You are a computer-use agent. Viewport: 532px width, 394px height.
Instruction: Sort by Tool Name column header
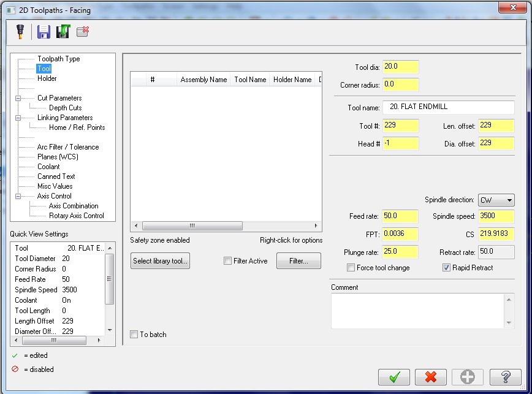pos(250,79)
